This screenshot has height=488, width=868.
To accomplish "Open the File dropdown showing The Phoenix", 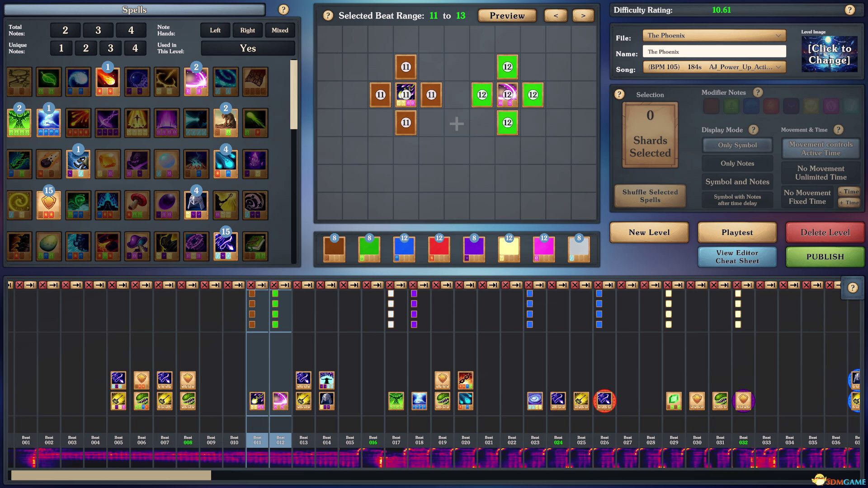I will (714, 36).
